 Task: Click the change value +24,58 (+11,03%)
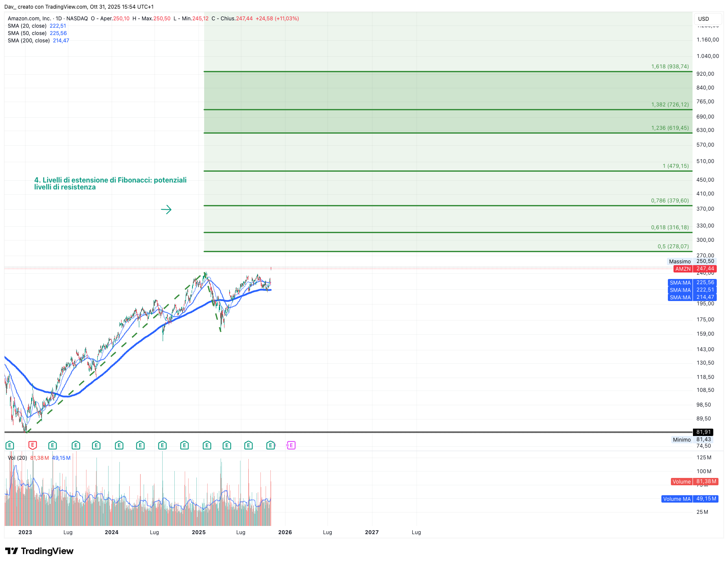(277, 19)
